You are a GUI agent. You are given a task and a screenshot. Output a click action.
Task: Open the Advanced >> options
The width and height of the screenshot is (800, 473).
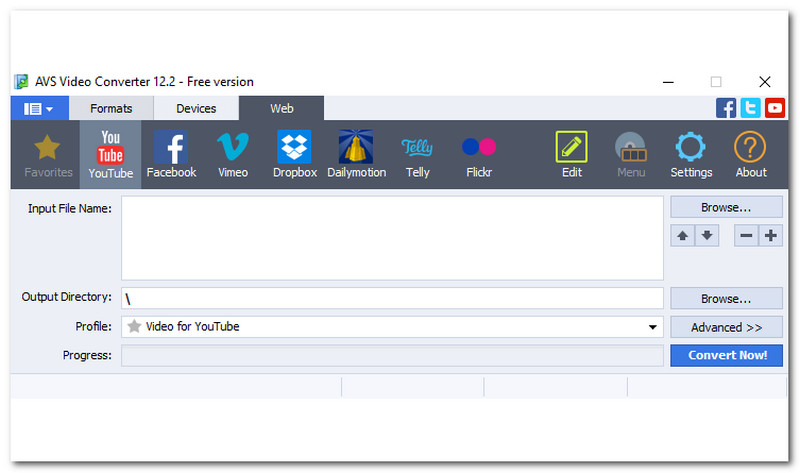(x=726, y=327)
